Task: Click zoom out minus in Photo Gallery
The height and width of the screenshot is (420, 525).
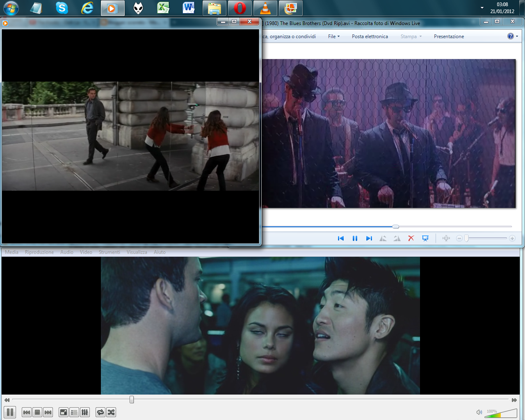Action: (459, 238)
